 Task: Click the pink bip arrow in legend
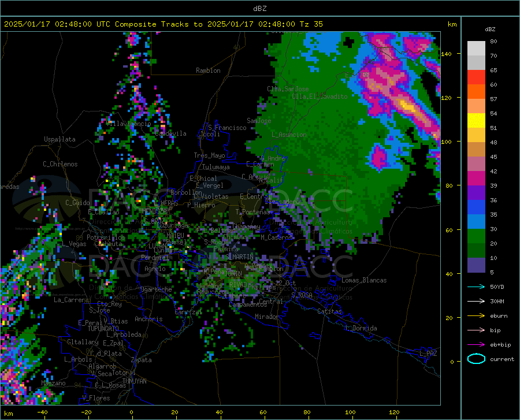click(x=476, y=330)
